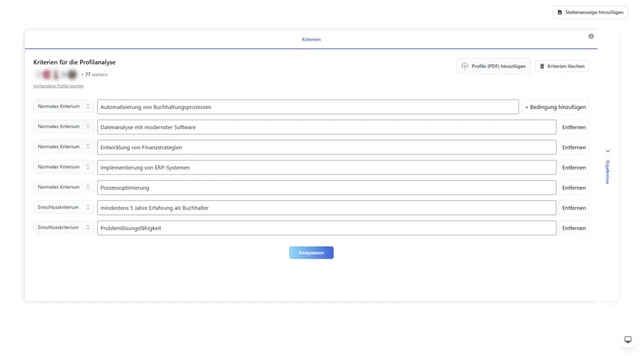
Task: Open the Ergebnisse vertical tab
Action: click(608, 172)
